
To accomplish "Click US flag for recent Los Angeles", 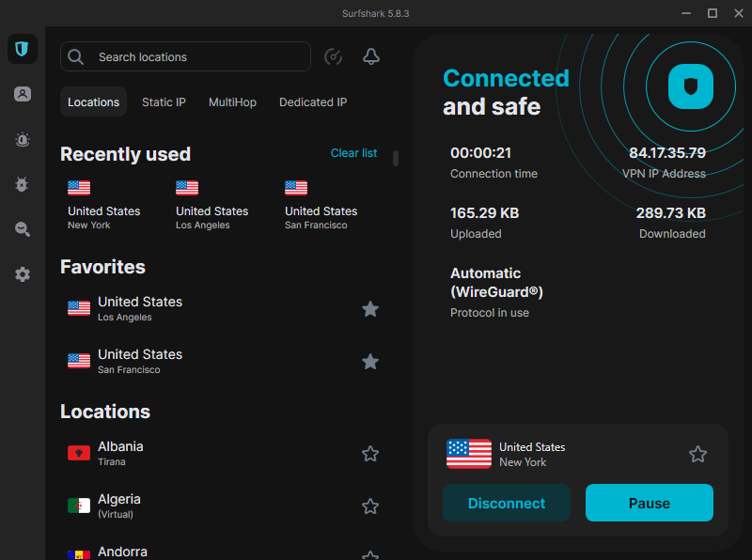I will click(x=187, y=188).
